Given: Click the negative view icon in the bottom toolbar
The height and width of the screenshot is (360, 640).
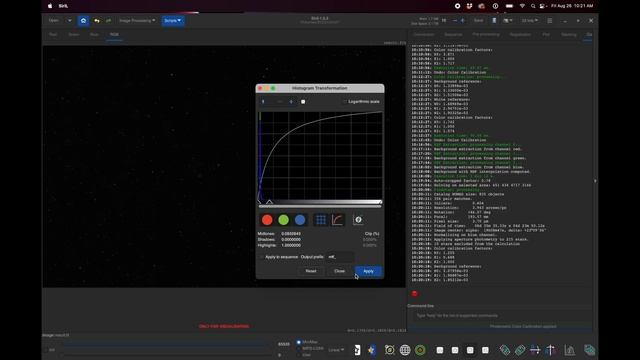Looking at the screenshot, I should 358,350.
